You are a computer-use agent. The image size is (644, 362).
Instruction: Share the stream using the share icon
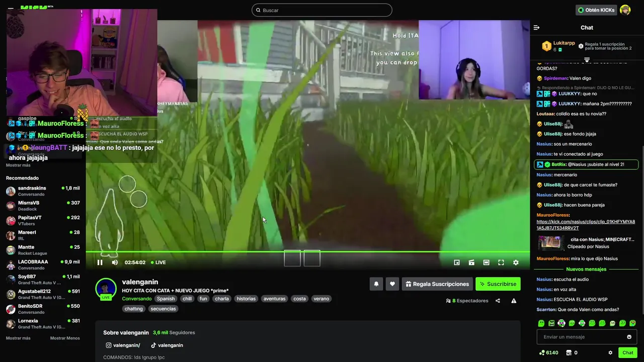(498, 301)
